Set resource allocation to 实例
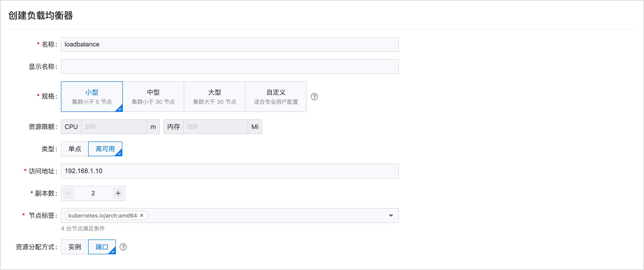 tap(75, 247)
